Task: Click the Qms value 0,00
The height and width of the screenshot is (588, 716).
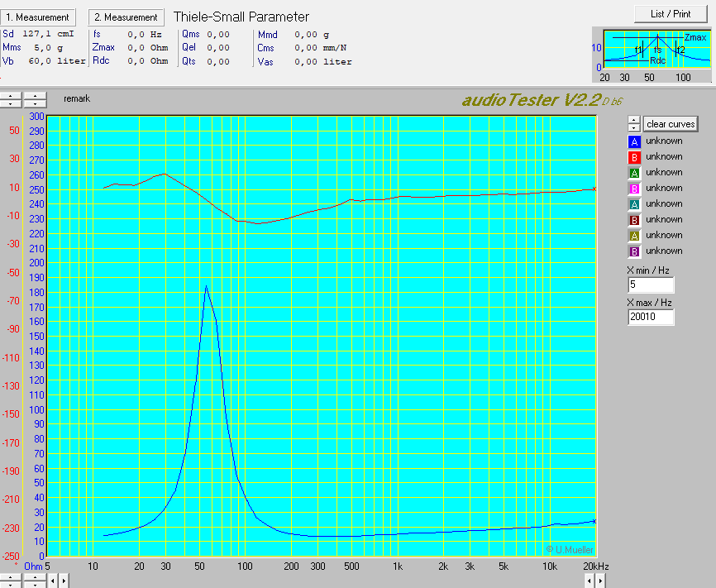Action: (217, 34)
